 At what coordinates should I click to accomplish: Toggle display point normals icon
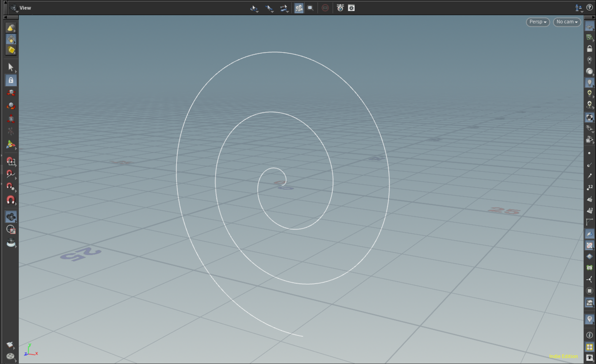point(590,164)
